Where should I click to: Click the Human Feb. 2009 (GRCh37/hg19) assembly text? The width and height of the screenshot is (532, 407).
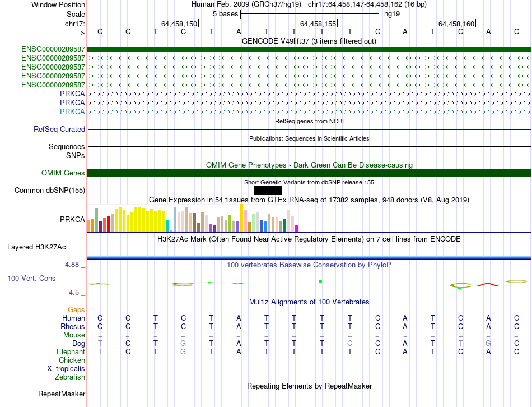pos(246,4)
